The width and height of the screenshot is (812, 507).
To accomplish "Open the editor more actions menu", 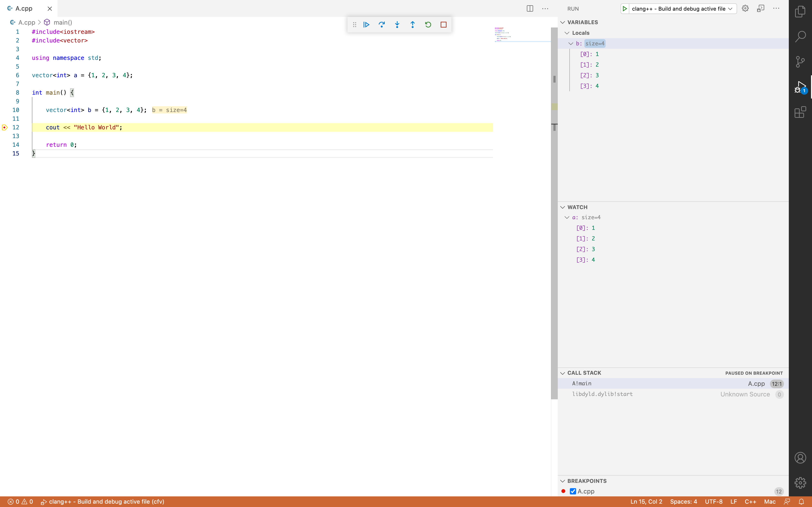I will [x=545, y=8].
